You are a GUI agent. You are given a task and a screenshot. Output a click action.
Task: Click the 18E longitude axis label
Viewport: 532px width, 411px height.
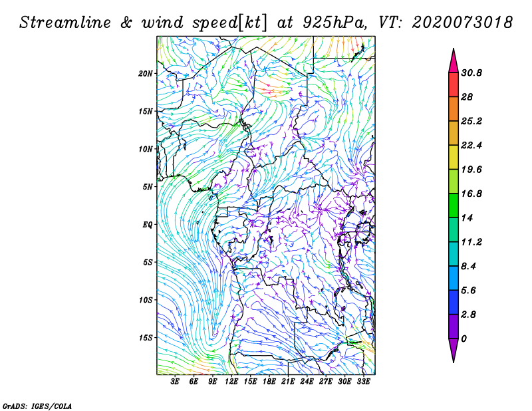click(269, 382)
